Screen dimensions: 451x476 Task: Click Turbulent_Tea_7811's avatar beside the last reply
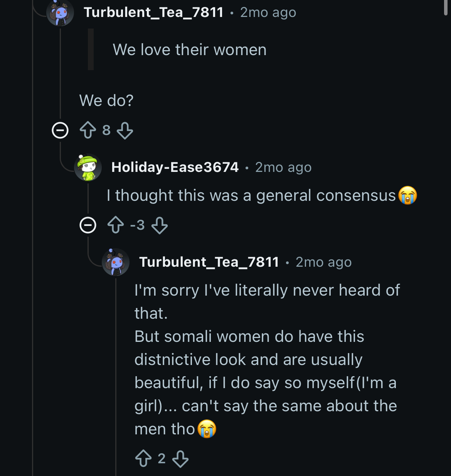116,262
